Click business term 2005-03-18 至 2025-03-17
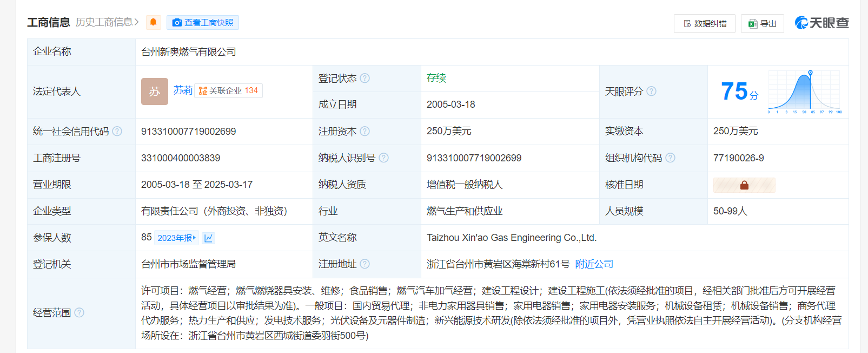The height and width of the screenshot is (353, 868). click(x=197, y=185)
